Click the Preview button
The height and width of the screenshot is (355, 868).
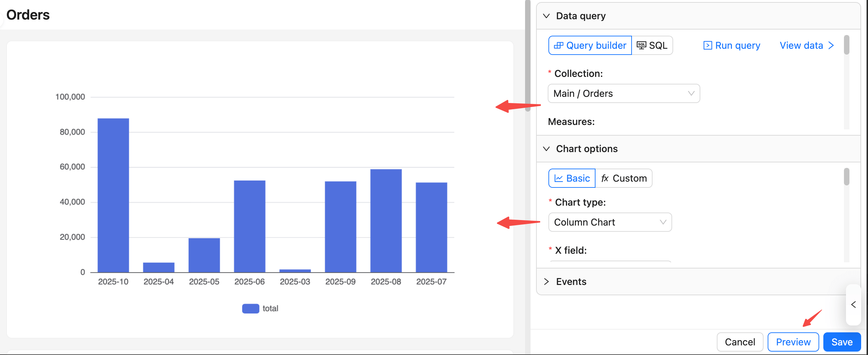793,342
